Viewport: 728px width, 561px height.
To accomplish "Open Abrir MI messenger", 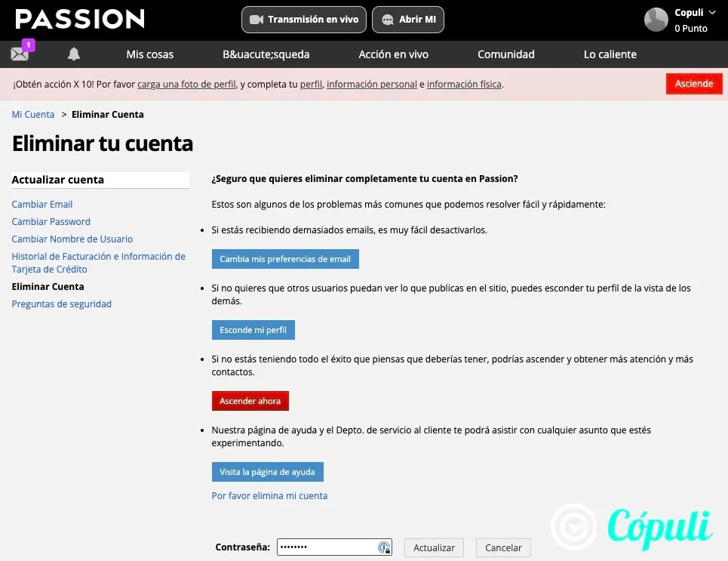I will (408, 20).
